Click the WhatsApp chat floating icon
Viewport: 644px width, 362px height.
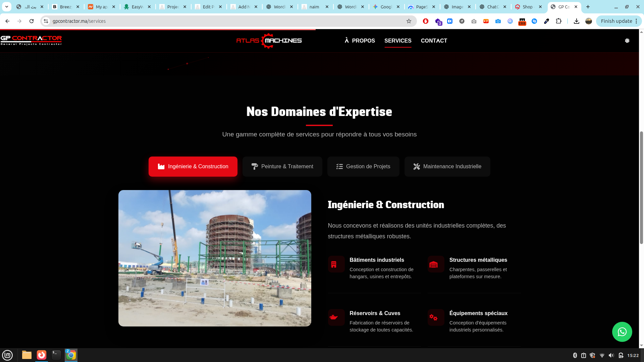coord(622,332)
